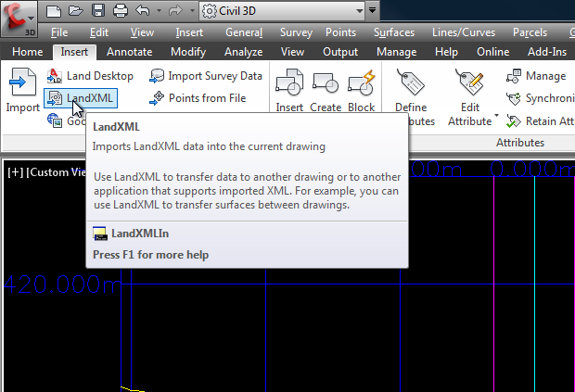Switch to the Home ribbon tab
The width and height of the screenshot is (575, 392).
point(28,52)
